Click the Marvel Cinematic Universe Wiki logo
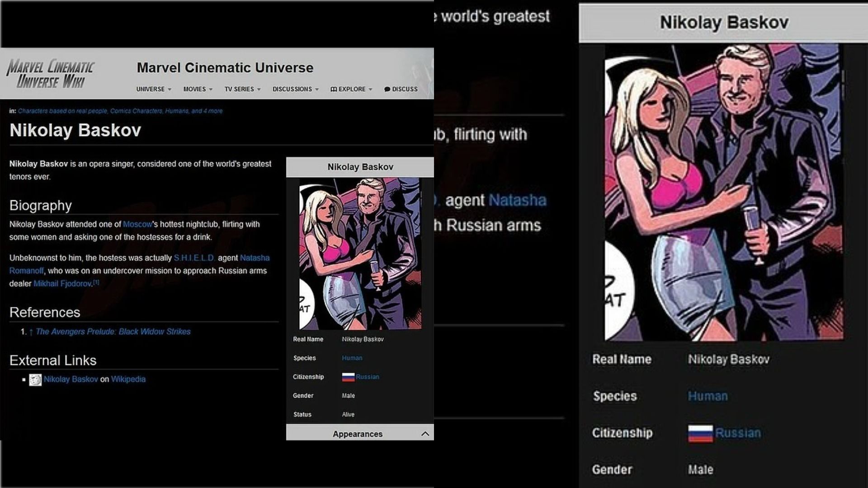 click(x=50, y=74)
